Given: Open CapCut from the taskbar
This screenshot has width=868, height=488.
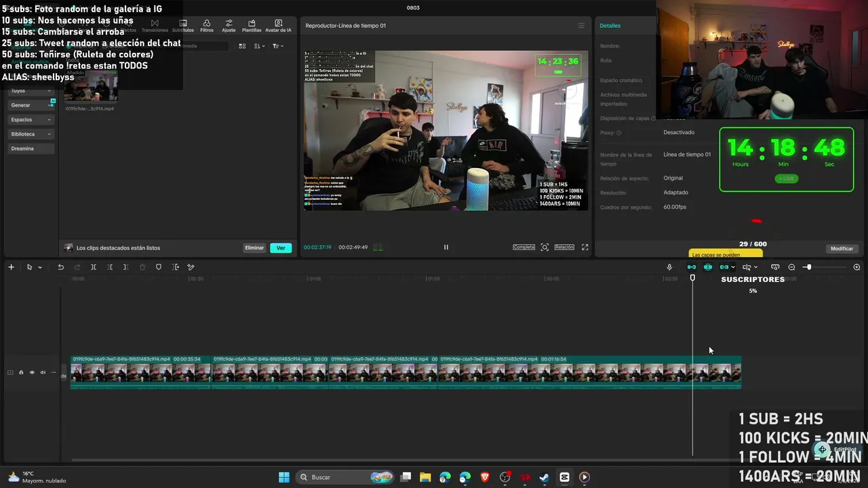Looking at the screenshot, I should (564, 477).
